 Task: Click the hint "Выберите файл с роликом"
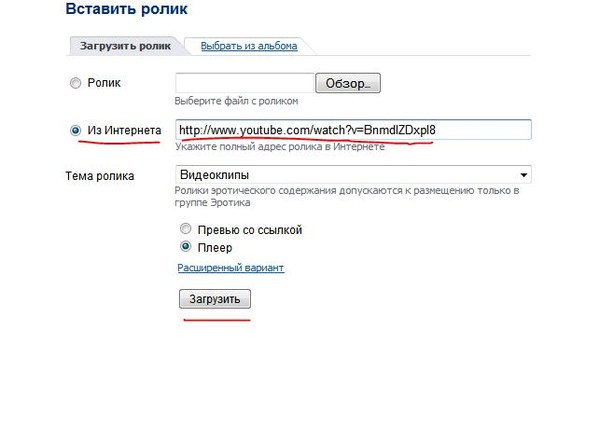[249, 101]
